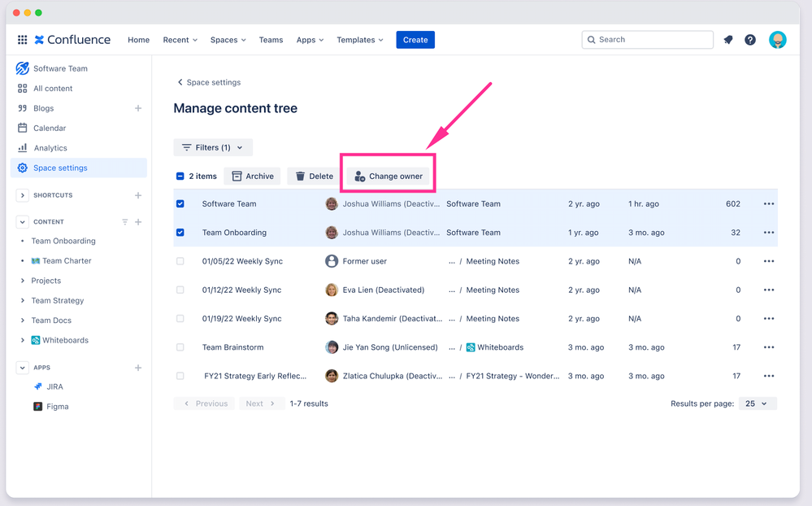Click the Change owner button
The image size is (812, 506).
pyautogui.click(x=388, y=177)
